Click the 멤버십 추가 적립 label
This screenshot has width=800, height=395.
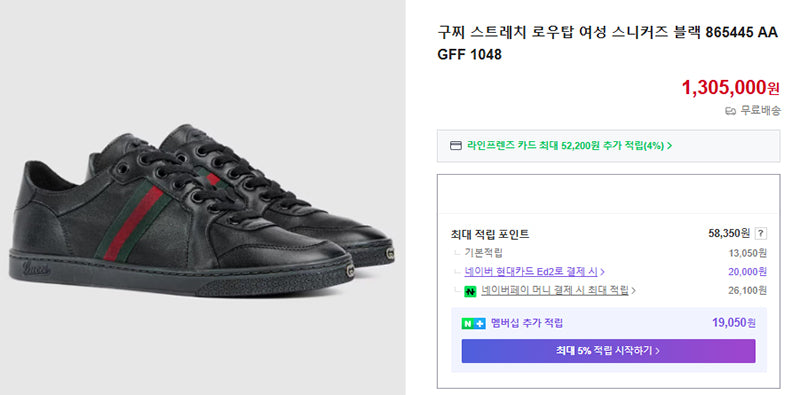tap(527, 323)
